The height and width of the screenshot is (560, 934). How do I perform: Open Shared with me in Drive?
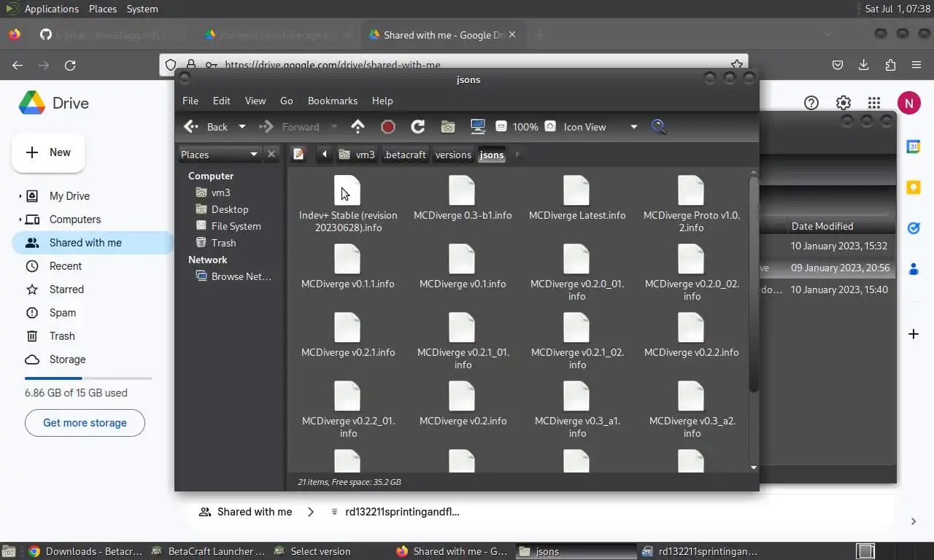coord(93,243)
